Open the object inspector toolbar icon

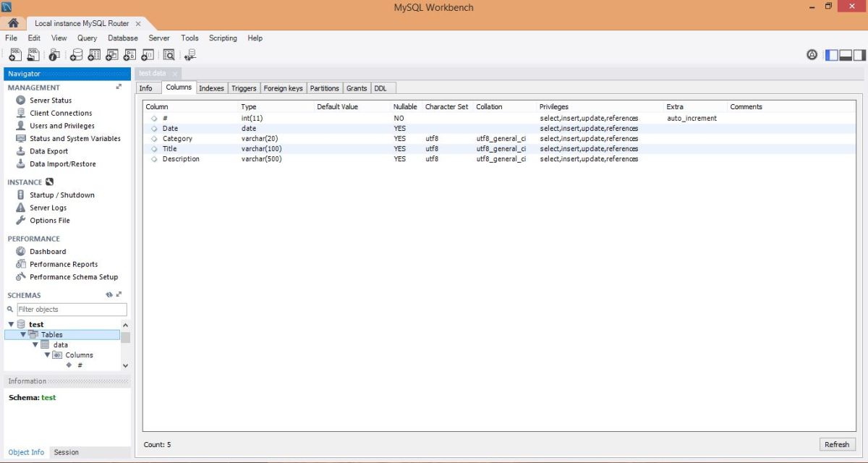pyautogui.click(x=54, y=54)
